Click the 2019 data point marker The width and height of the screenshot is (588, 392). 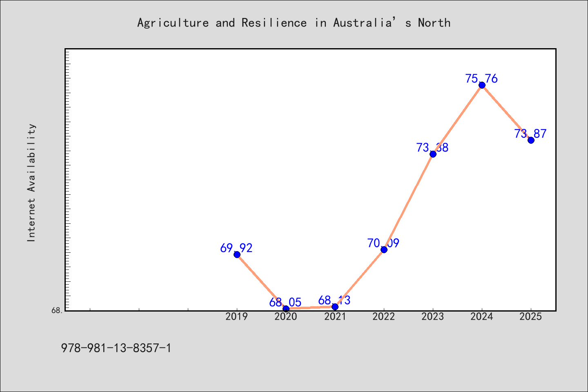click(x=237, y=254)
